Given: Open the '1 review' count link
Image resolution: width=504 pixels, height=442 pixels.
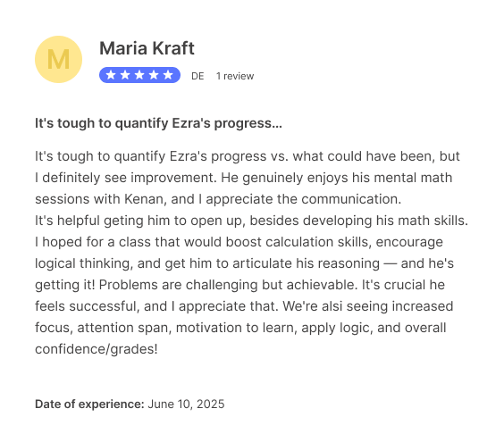Looking at the screenshot, I should point(235,76).
